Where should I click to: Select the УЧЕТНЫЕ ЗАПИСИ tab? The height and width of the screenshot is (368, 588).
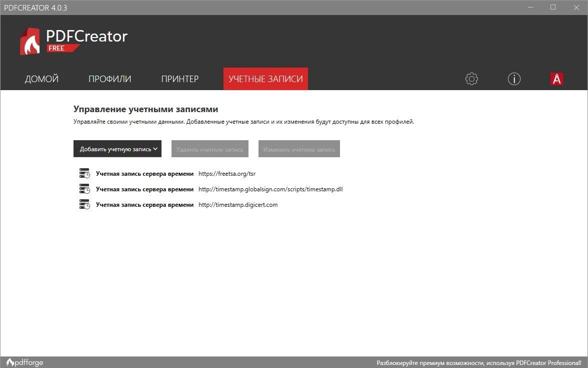click(265, 79)
